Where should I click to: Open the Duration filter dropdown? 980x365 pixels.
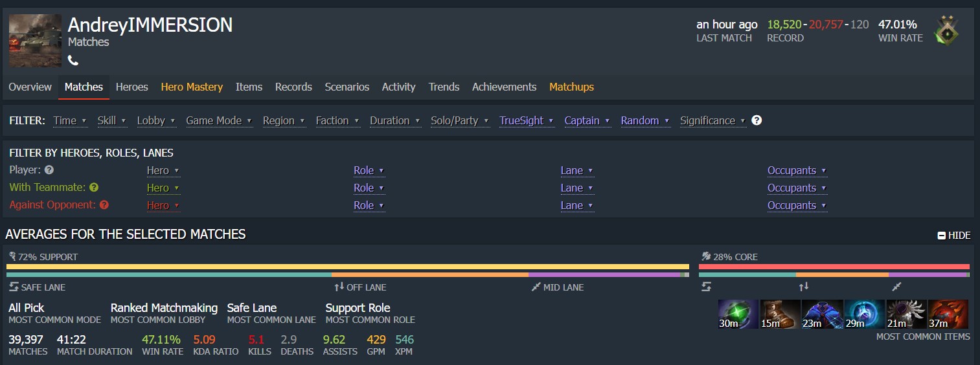[395, 120]
